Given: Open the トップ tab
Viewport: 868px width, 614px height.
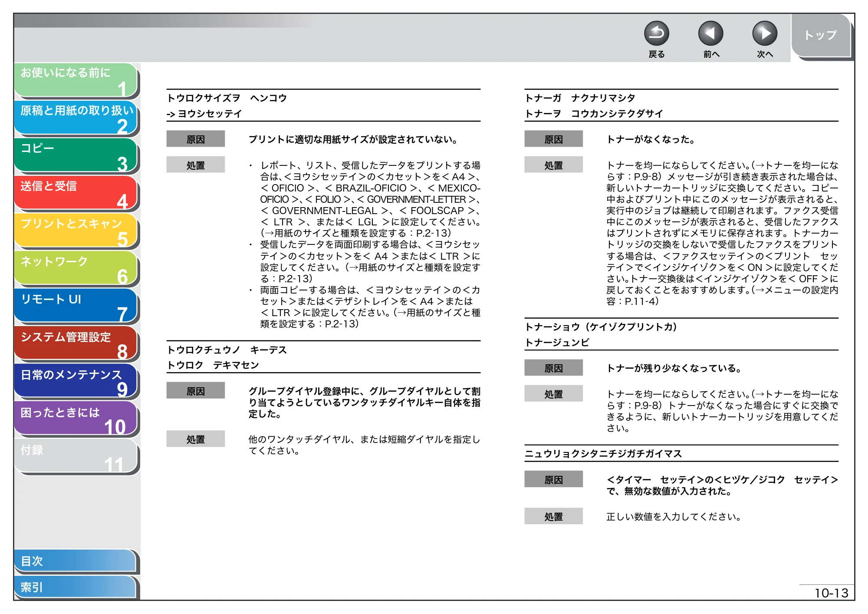Looking at the screenshot, I should (820, 35).
